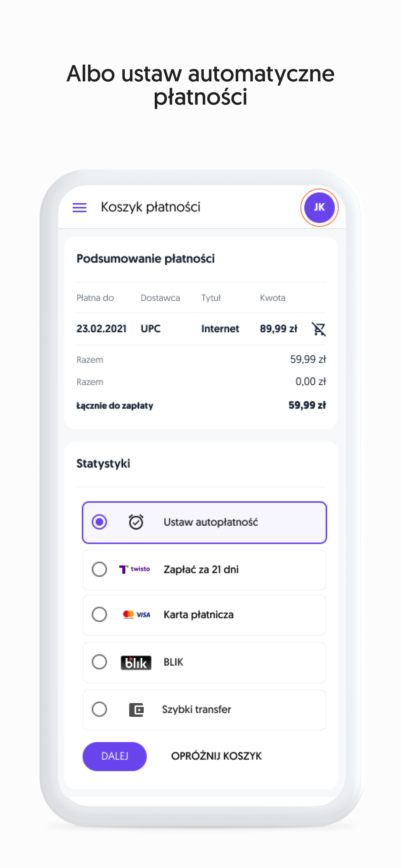Click the wallet icon for Szybki transfer
This screenshot has height=868, width=401.
pos(137,710)
